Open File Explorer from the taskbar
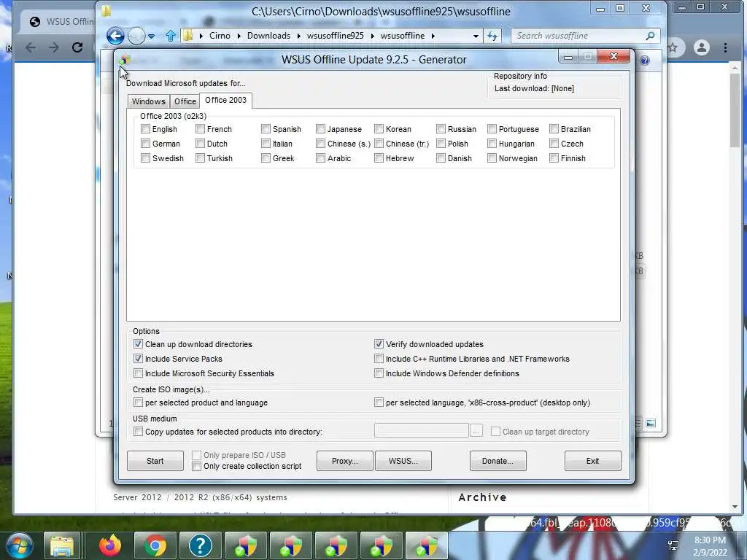Image resolution: width=747 pixels, height=560 pixels. [x=63, y=545]
